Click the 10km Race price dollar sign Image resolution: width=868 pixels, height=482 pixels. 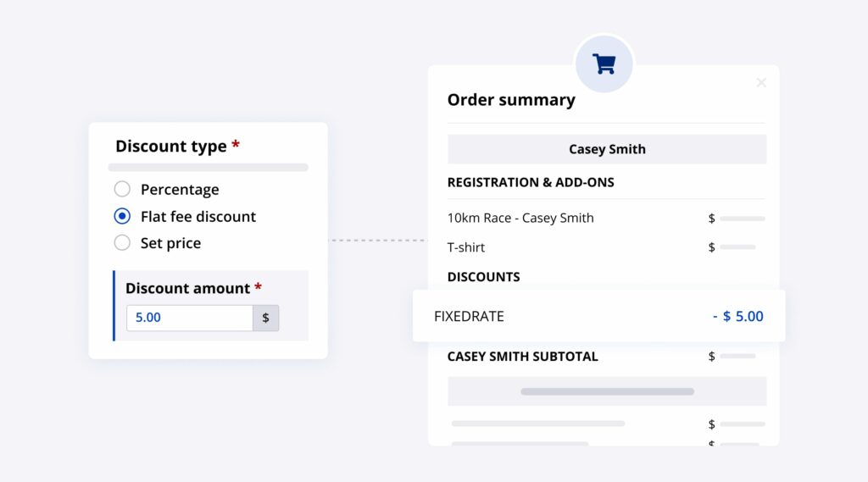711,219
